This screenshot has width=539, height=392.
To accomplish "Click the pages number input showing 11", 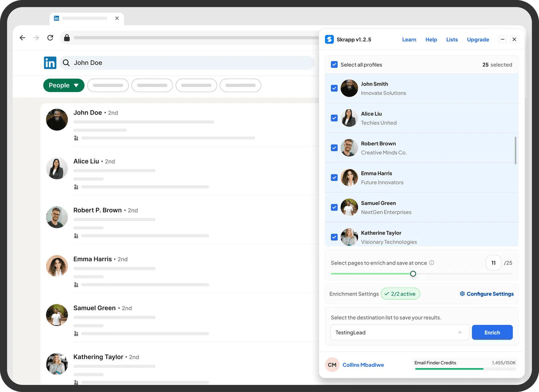I will 494,263.
